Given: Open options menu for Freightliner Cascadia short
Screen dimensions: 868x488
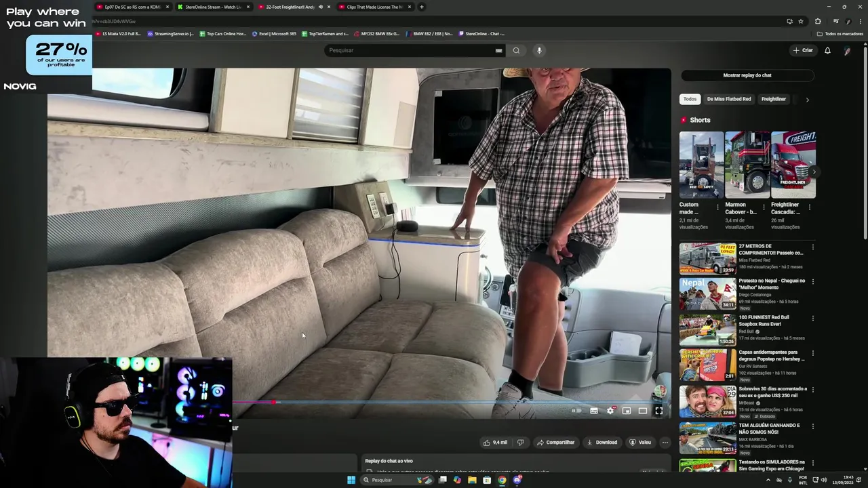Looking at the screenshot, I should [x=809, y=207].
